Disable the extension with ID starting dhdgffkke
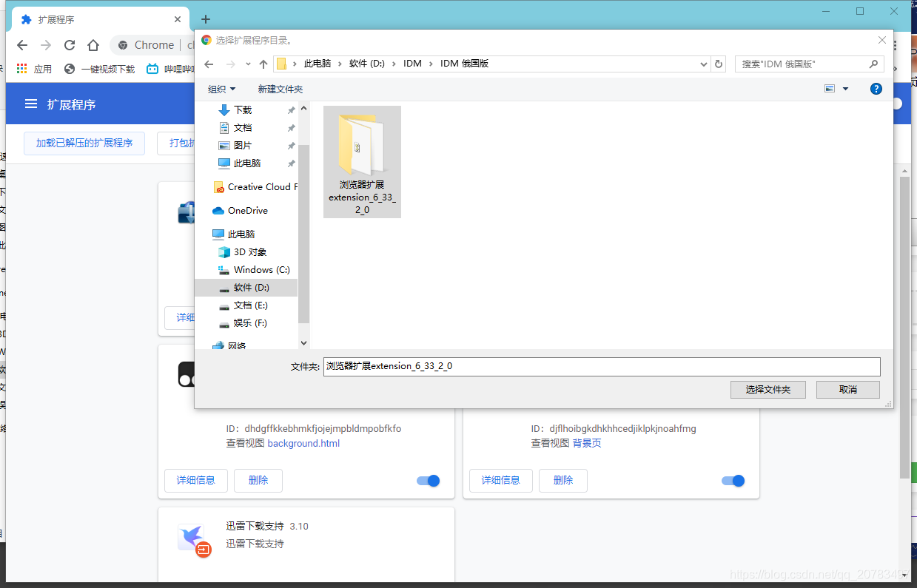 (428, 480)
